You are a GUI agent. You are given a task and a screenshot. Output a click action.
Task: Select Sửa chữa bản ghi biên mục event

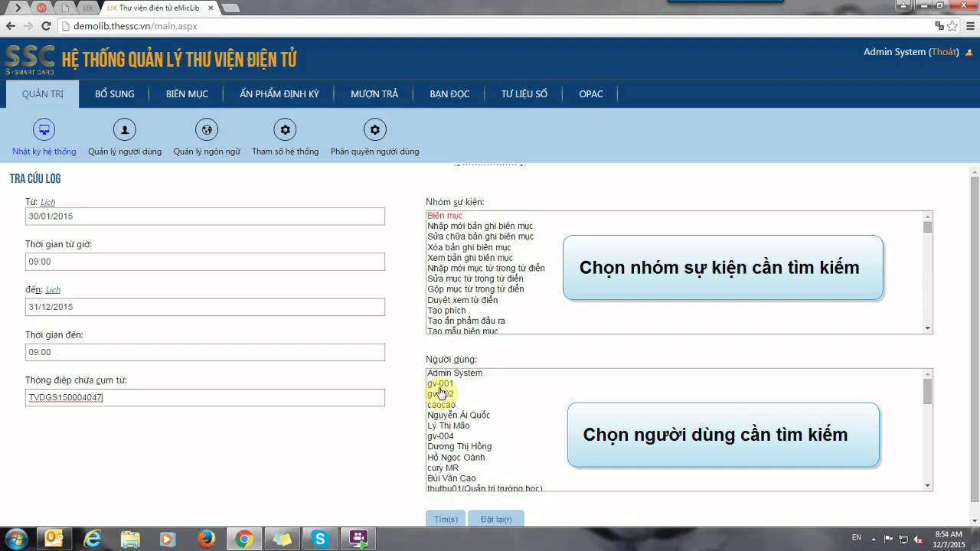[x=480, y=237]
